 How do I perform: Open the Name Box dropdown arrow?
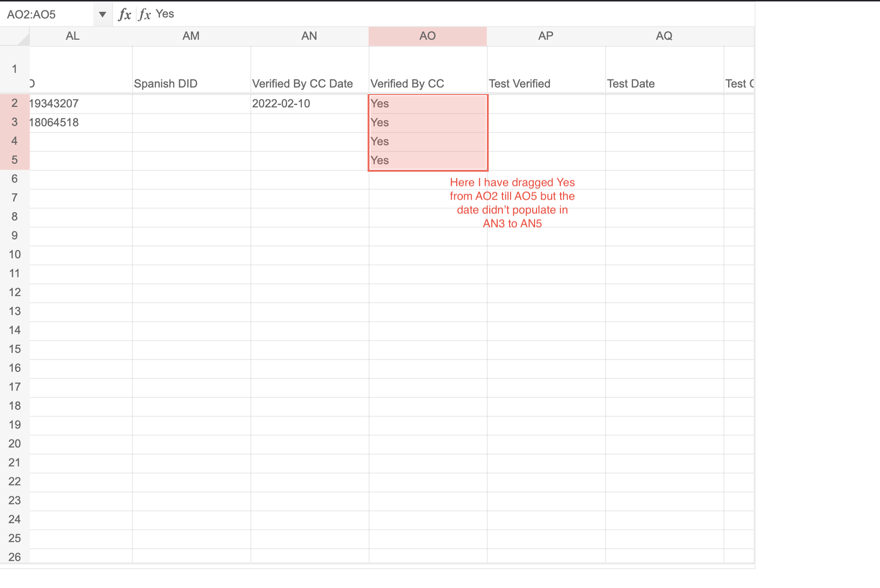click(x=102, y=14)
